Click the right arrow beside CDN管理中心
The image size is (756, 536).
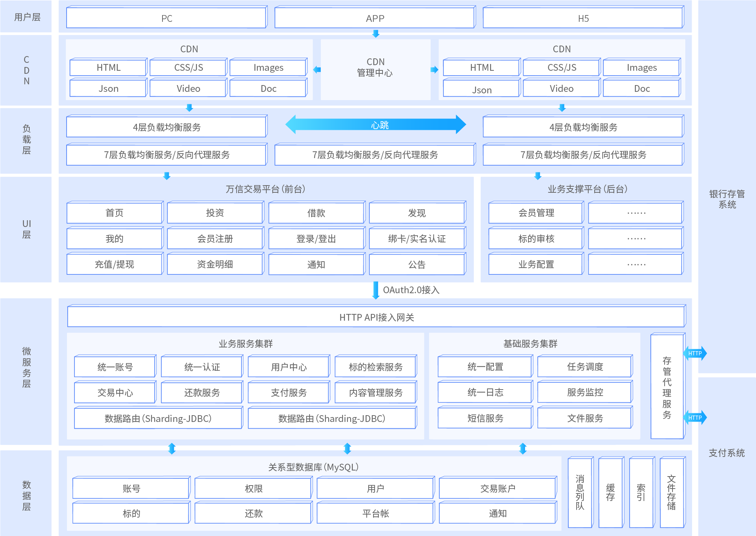coord(434,70)
